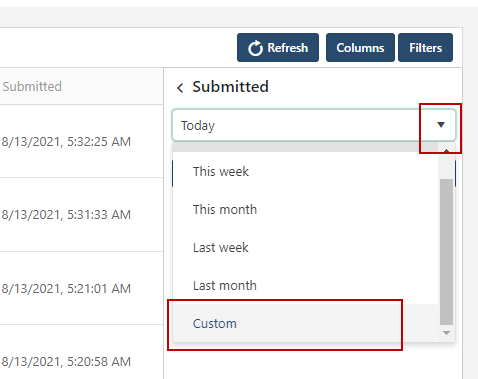Click the scrollbar down arrow
The width and height of the screenshot is (478, 379).
pos(446,333)
